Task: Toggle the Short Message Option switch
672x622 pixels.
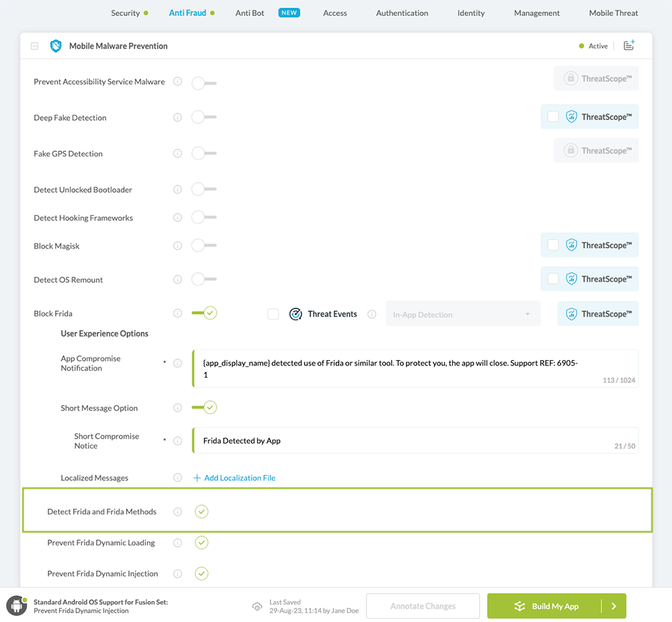Action: pyautogui.click(x=204, y=407)
